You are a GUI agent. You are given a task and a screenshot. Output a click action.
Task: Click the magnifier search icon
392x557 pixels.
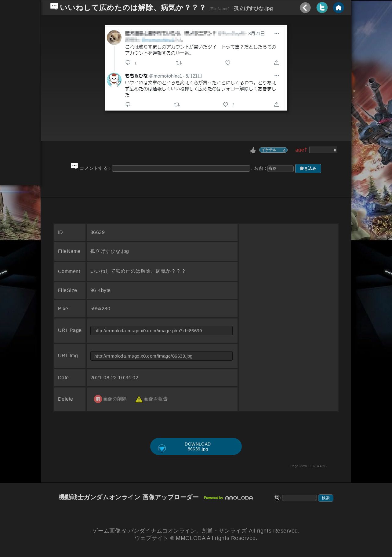277,498
